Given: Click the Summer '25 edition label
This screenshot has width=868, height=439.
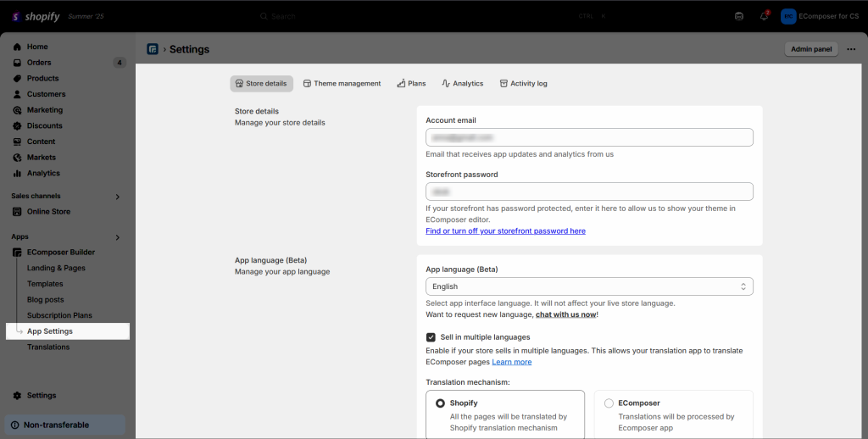Looking at the screenshot, I should coord(86,17).
